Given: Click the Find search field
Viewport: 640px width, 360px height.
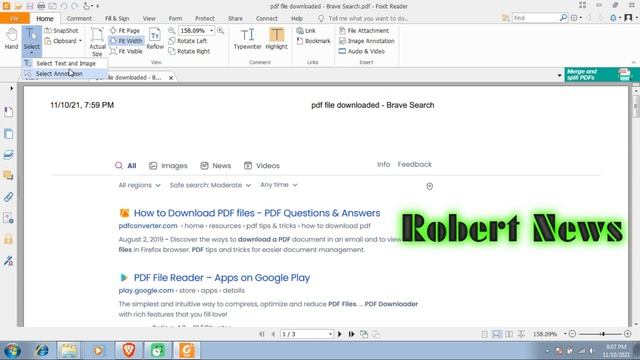Looking at the screenshot, I should [x=536, y=18].
